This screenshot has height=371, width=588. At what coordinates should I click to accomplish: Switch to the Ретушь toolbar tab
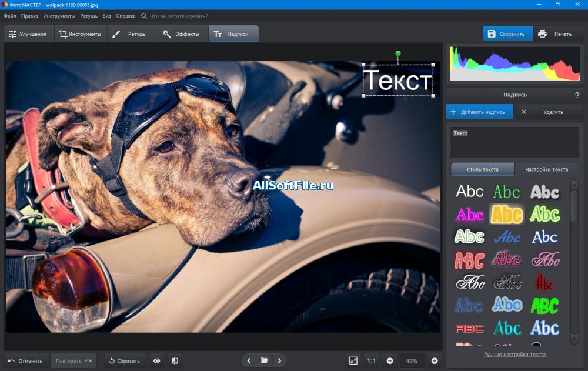132,34
